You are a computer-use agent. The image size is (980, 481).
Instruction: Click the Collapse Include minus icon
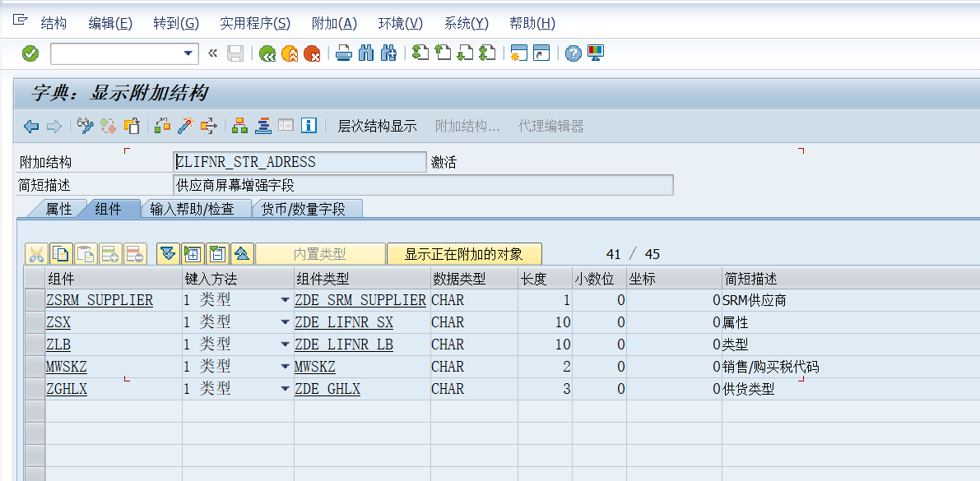[x=217, y=253]
